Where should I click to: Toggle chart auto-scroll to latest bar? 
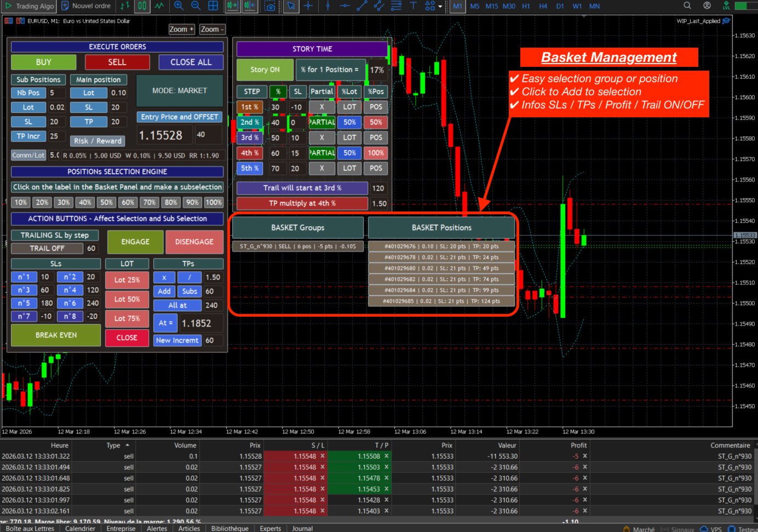232,6
